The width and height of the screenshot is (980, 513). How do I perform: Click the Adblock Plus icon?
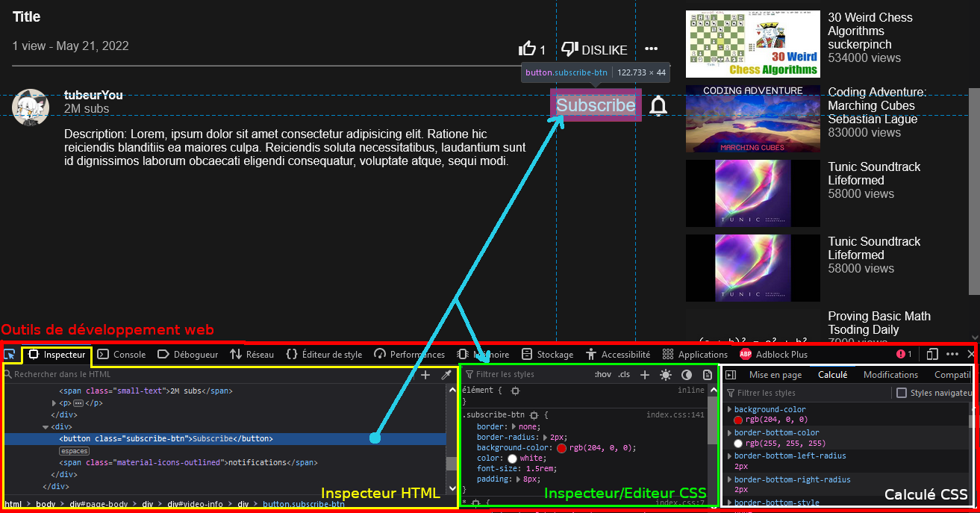pos(745,354)
